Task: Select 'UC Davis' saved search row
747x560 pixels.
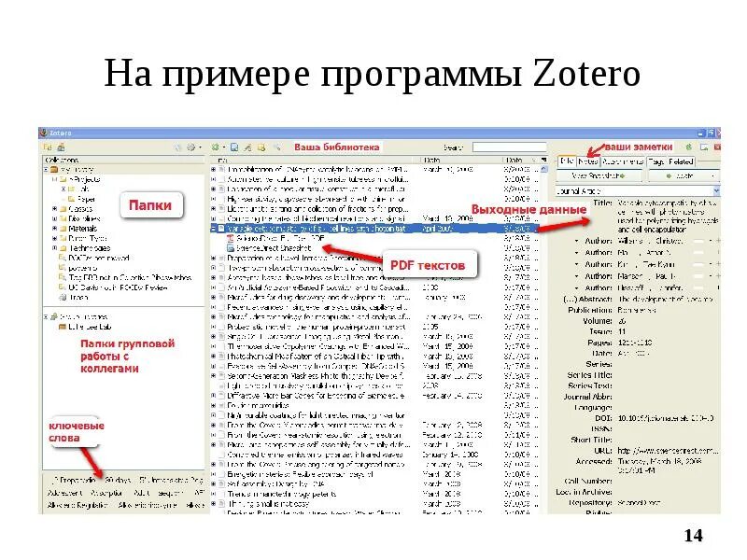Action: click(x=113, y=287)
